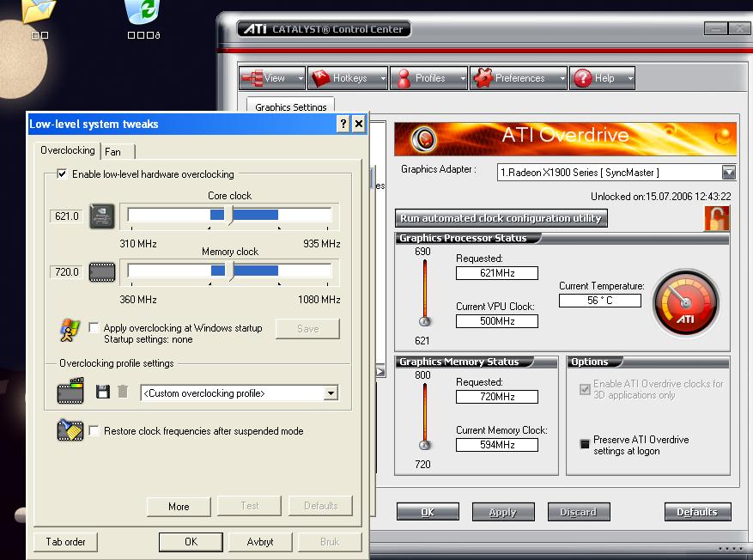This screenshot has width=753, height=560.
Task: Click the 'Startup settings: none' text
Action: tap(149, 339)
